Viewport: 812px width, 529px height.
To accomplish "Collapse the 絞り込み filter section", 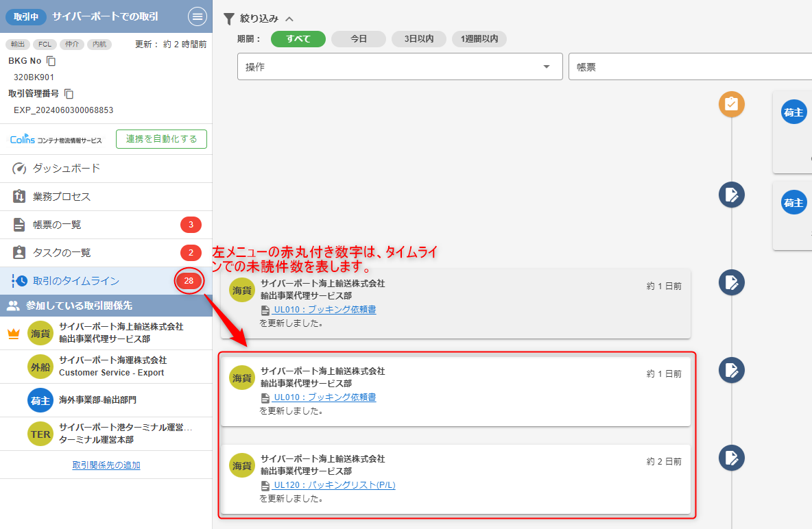I will point(289,19).
